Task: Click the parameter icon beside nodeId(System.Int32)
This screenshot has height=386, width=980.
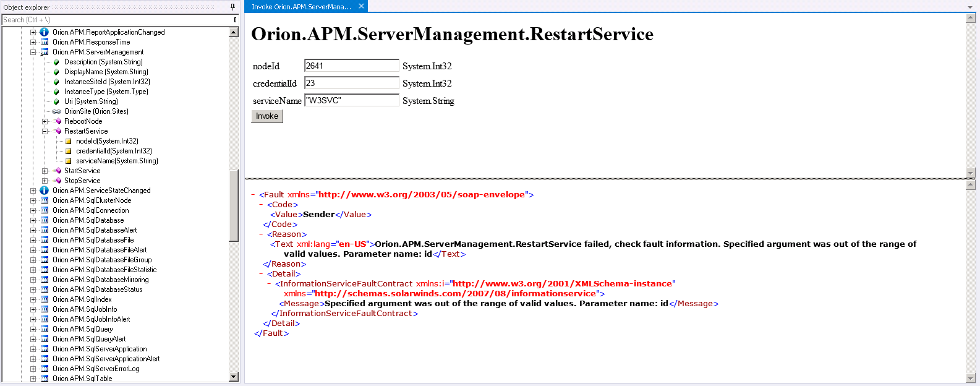Action: (x=69, y=141)
